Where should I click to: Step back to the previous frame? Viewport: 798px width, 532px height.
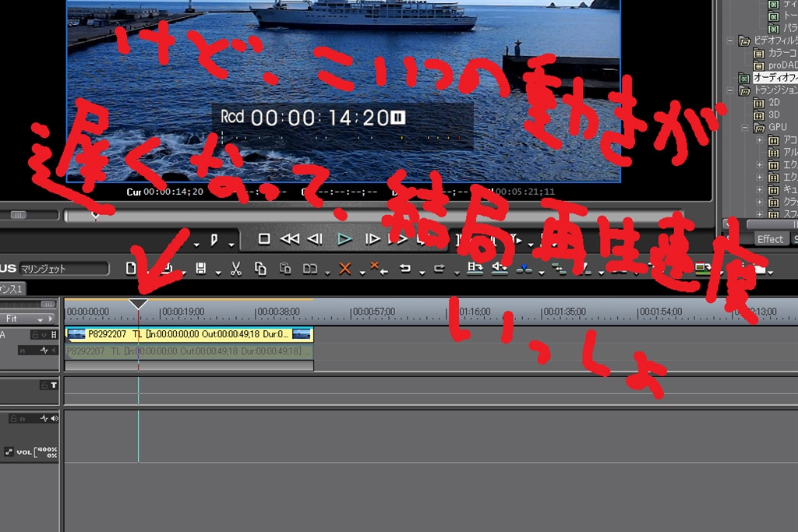(315, 238)
